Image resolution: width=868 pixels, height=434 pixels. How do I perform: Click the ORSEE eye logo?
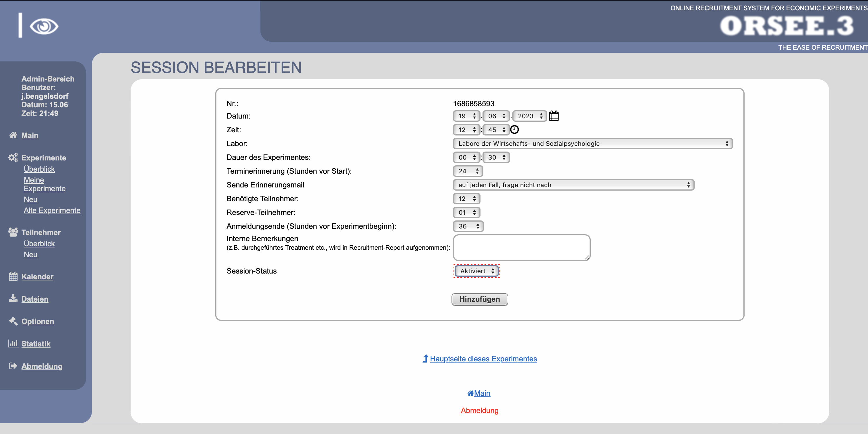[44, 26]
